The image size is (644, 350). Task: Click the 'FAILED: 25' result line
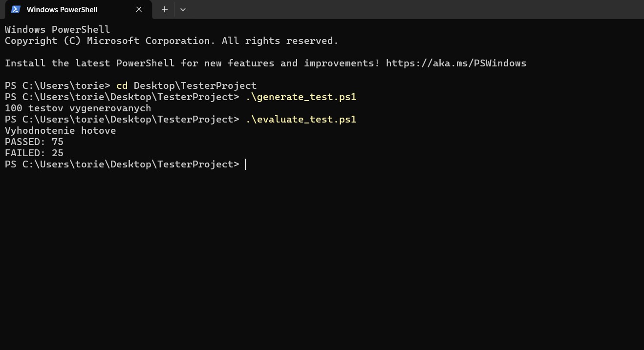coord(34,153)
